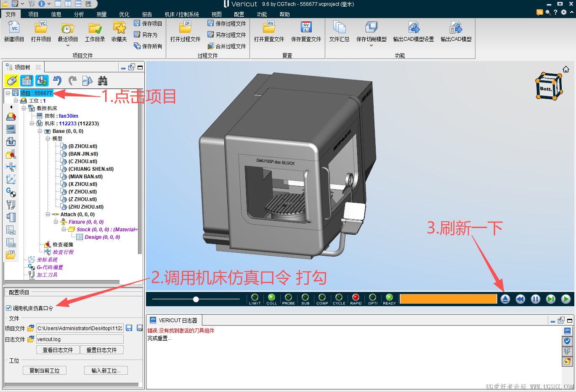Click the 查看日志文件 button
The width and height of the screenshot is (576, 392).
pos(58,350)
